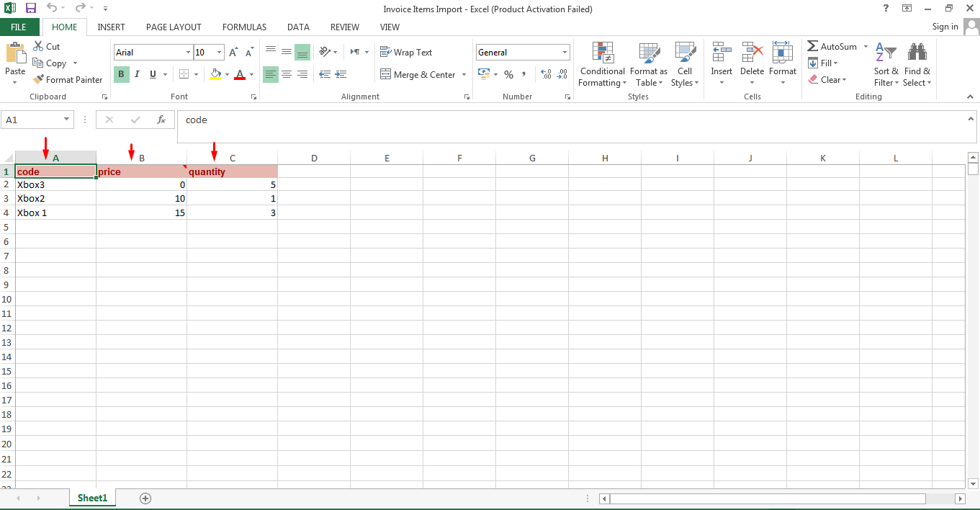Switch to PAGE LAYOUT tab

174,27
